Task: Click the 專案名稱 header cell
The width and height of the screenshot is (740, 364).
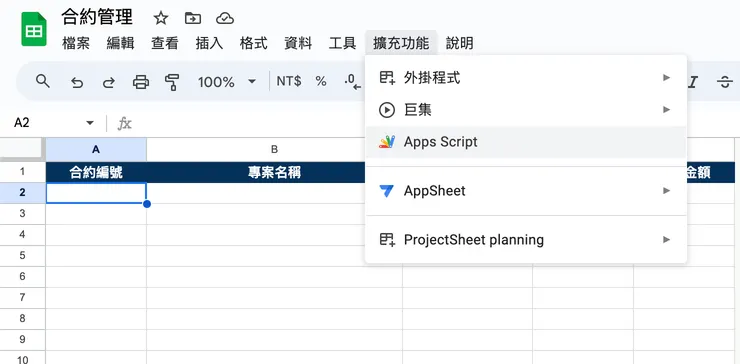Action: pyautogui.click(x=274, y=172)
